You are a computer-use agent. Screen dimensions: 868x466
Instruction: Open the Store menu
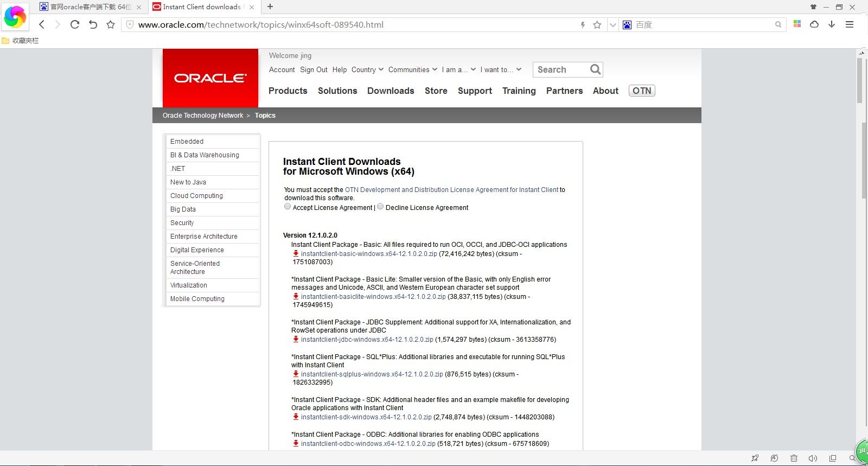[436, 91]
